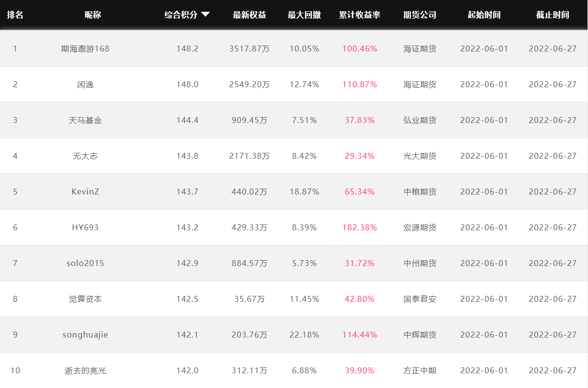This screenshot has height=388, width=588.
Task: Click equity value 35.67万
Action: coord(250,299)
